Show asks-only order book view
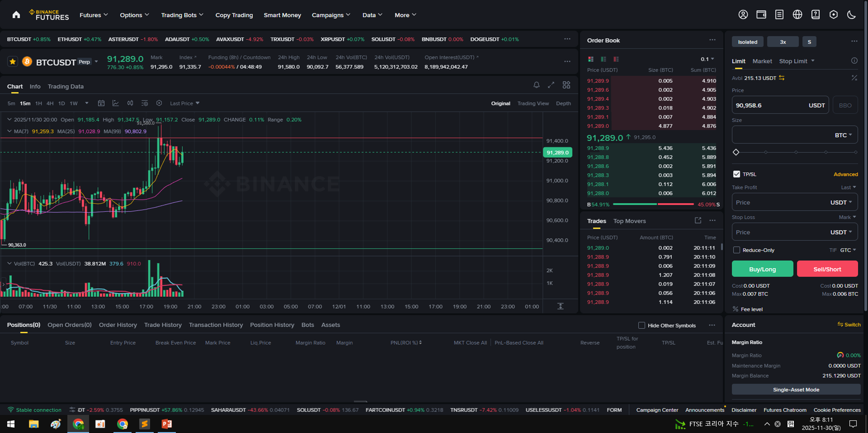 [x=616, y=59]
